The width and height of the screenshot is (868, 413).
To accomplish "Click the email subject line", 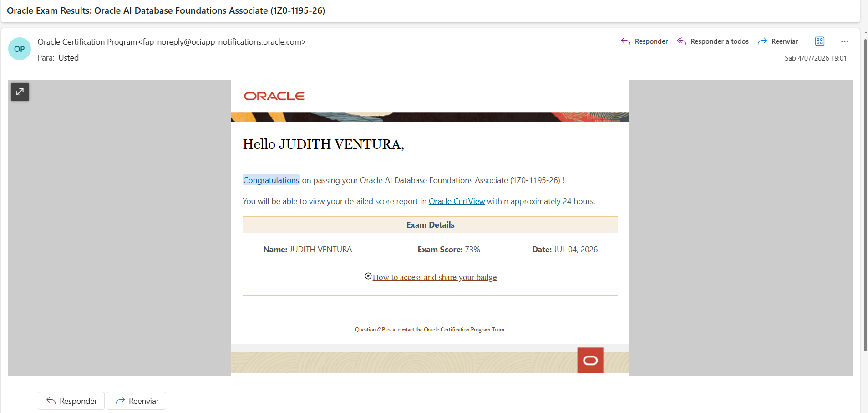I will click(166, 10).
